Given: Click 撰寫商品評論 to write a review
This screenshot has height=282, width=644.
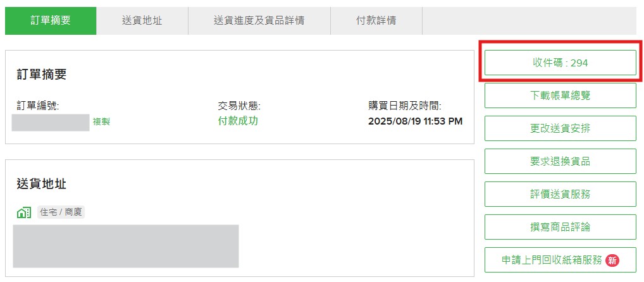Looking at the screenshot, I should 560,227.
